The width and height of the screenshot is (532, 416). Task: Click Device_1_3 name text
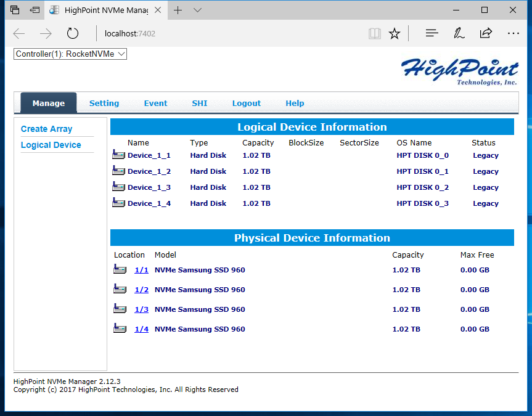tap(149, 187)
